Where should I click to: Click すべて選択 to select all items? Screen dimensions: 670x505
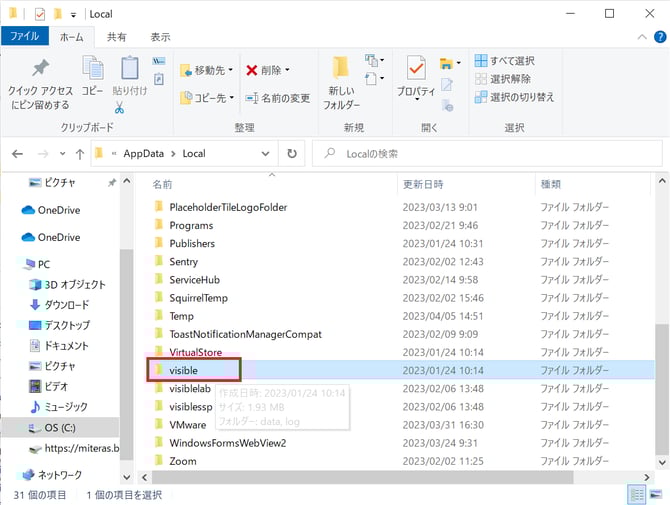point(511,61)
